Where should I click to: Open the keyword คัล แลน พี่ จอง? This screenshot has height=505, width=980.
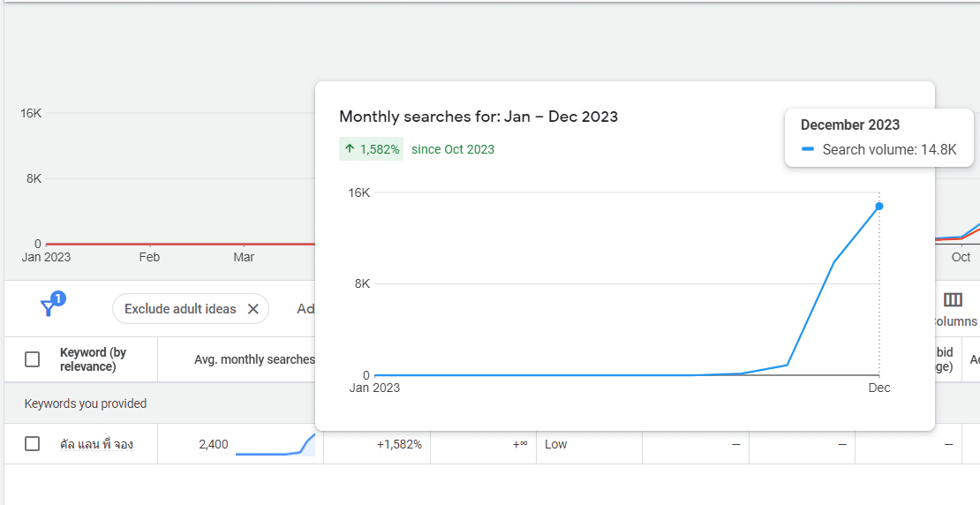pos(96,444)
